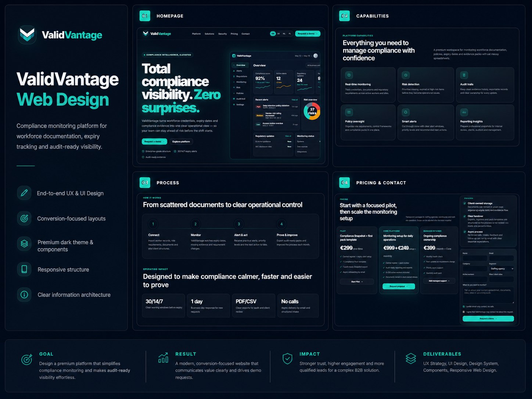Click Request a demo button in hero section
The image size is (532, 399).
pyautogui.click(x=154, y=141)
